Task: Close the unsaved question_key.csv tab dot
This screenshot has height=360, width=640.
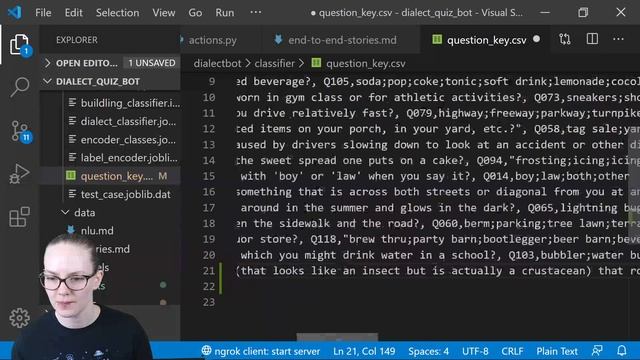Action: (536, 39)
